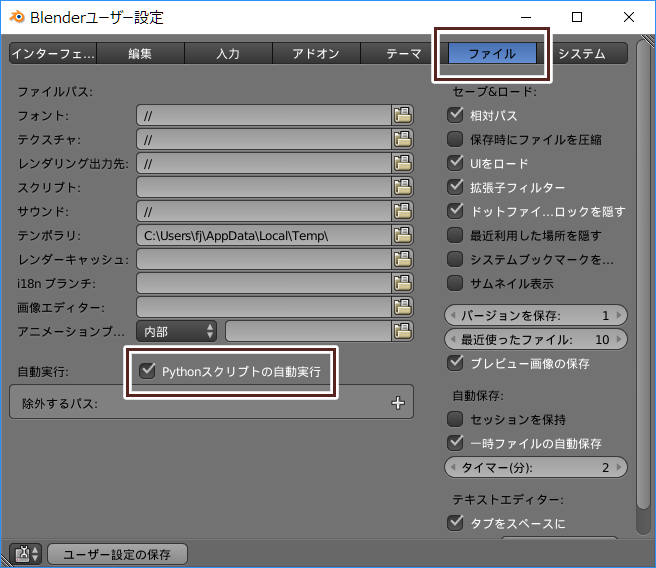Toggle プレビュー画像の保存 checkbox

(x=455, y=363)
